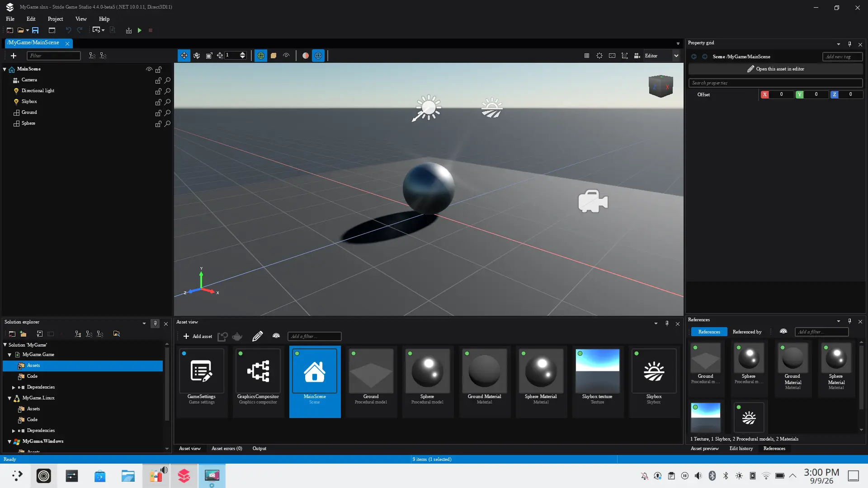Select the translation gizmo tool in the scene toolbar
Image resolution: width=868 pixels, height=488 pixels.
184,56
